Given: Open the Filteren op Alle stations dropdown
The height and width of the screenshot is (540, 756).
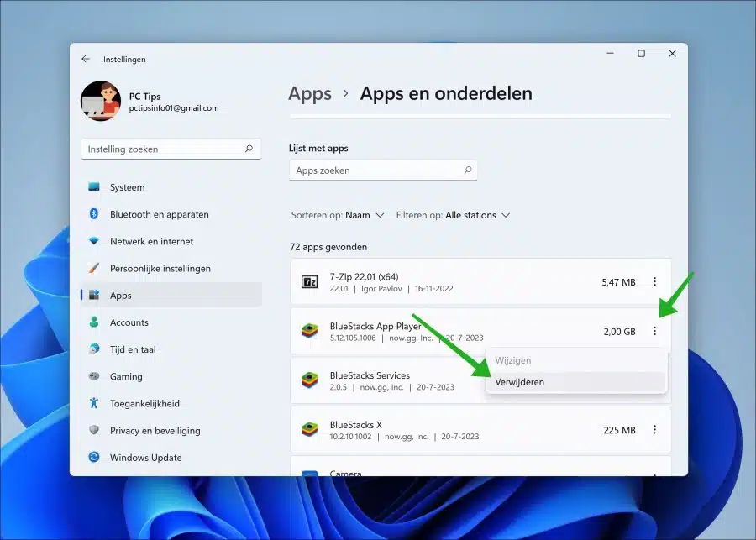Looking at the screenshot, I should tap(453, 215).
